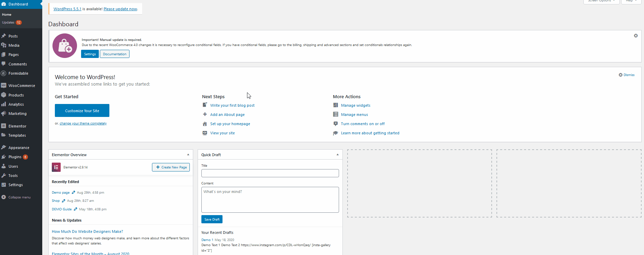Open the Appearance menu item
Image resolution: width=644 pixels, height=255 pixels.
pyautogui.click(x=21, y=148)
